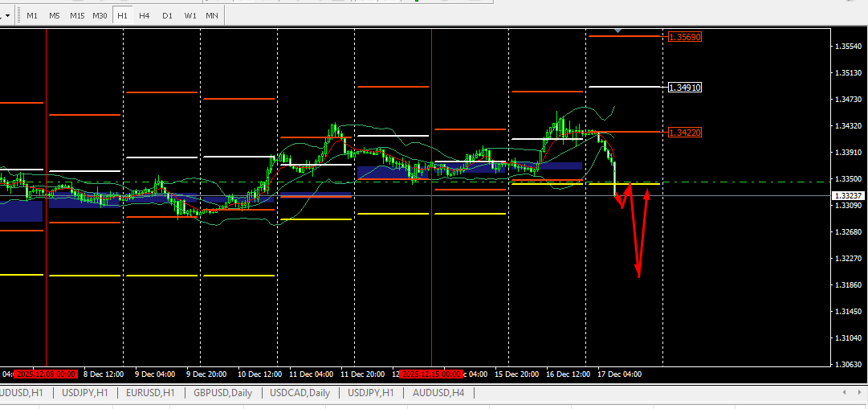The height and width of the screenshot is (409, 868).
Task: Change the chart period to D1
Action: point(167,15)
